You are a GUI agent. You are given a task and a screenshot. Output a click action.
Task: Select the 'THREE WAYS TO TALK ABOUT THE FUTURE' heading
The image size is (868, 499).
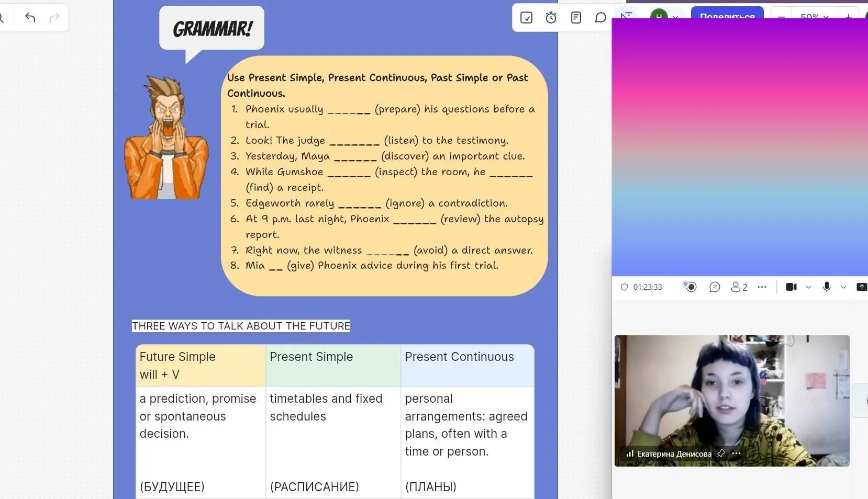click(x=241, y=326)
